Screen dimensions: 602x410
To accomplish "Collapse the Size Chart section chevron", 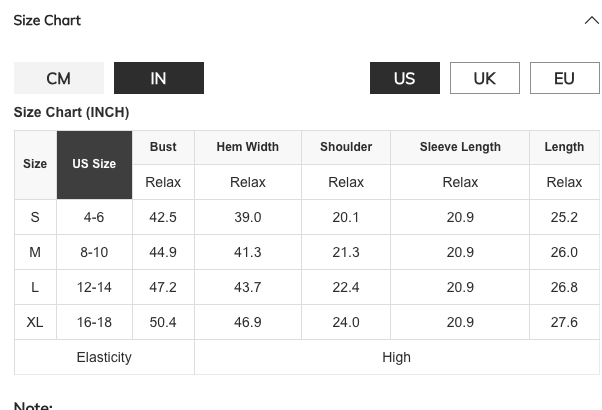I will (592, 20).
